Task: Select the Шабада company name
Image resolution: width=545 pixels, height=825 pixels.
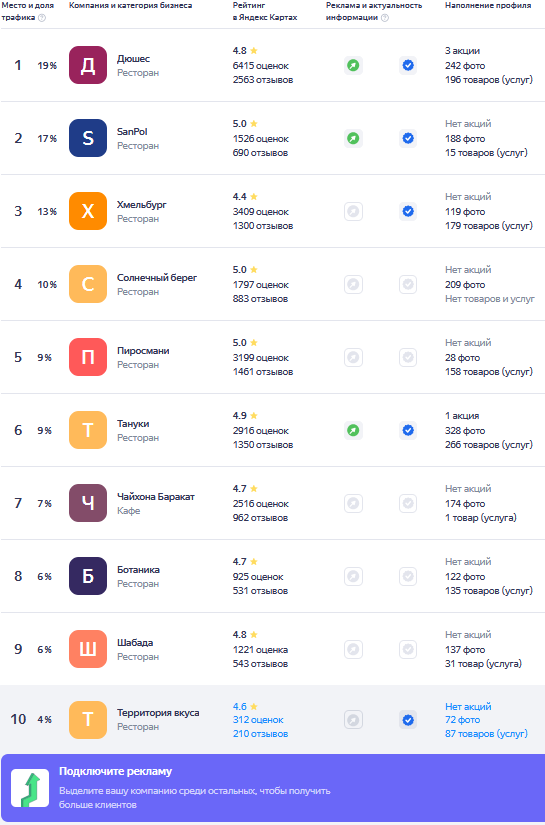Action: [x=135, y=642]
